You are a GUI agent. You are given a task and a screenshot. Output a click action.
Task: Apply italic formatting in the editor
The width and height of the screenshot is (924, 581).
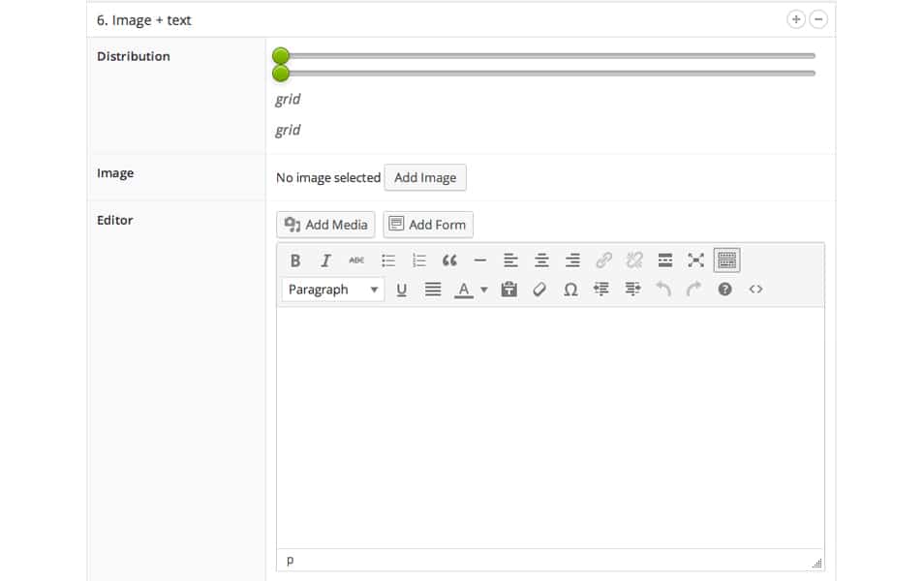325,260
